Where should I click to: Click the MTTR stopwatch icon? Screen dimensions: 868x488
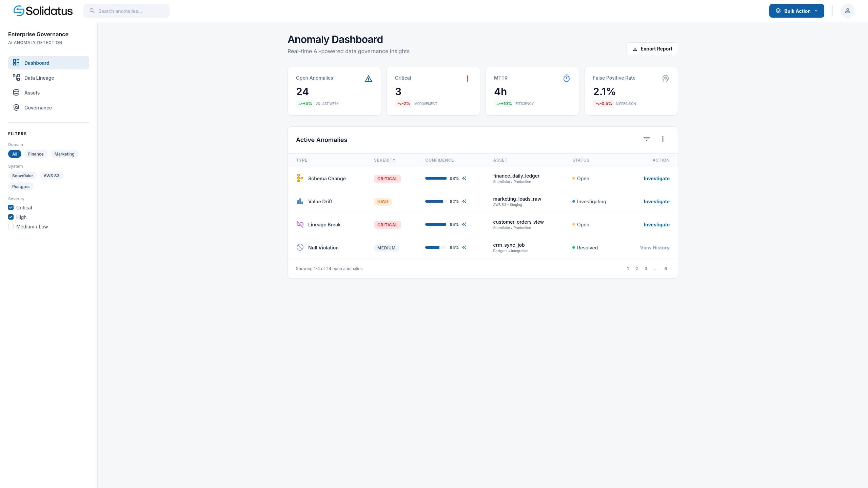567,78
